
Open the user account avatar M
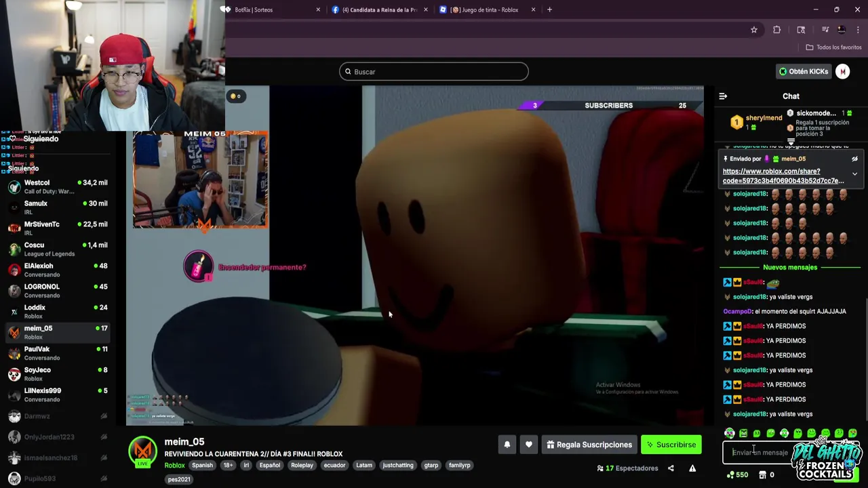(842, 71)
